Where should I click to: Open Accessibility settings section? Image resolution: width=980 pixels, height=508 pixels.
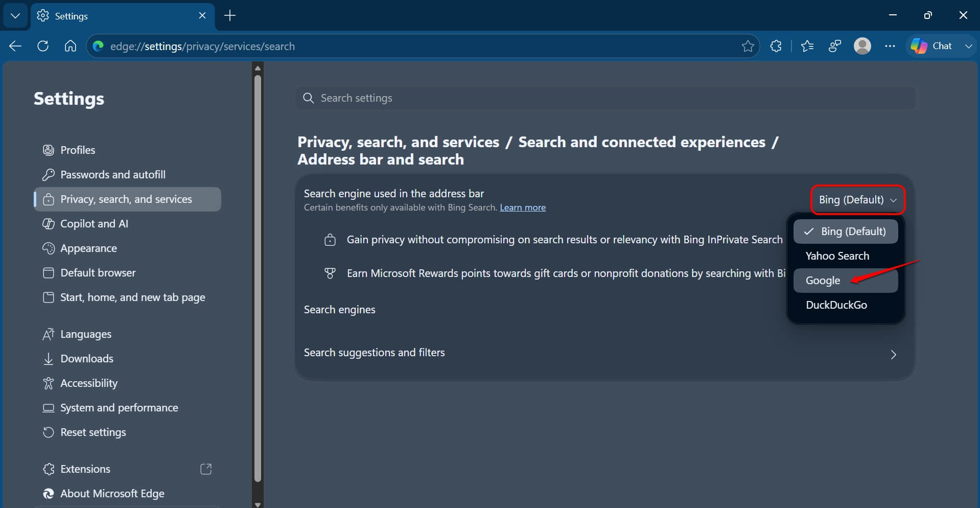127,383
